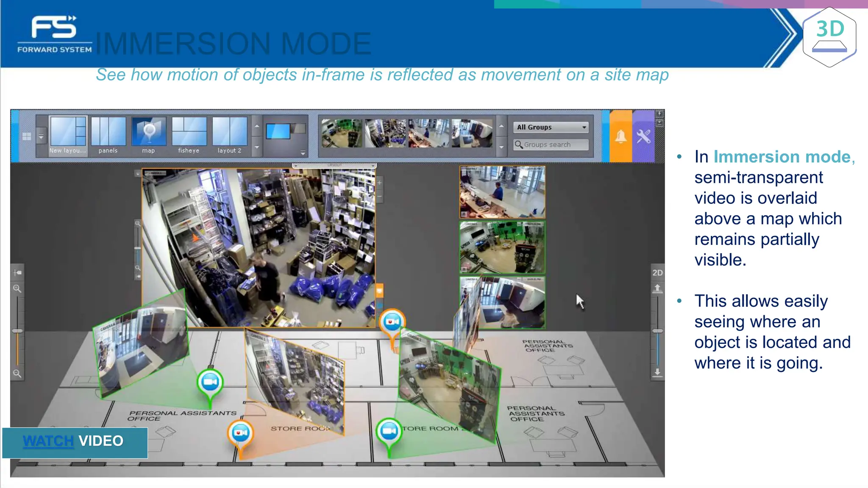Select the green studio camera cell at right
The height and width of the screenshot is (488, 868).
(502, 247)
